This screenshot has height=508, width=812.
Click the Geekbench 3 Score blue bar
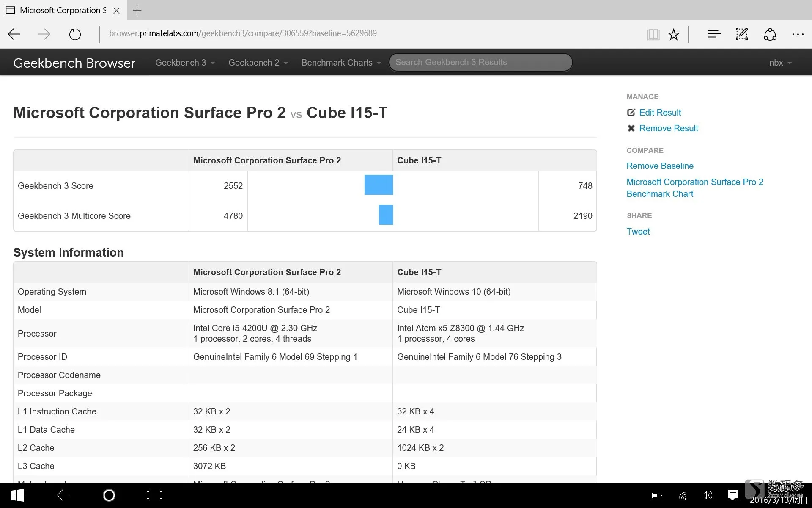click(379, 185)
